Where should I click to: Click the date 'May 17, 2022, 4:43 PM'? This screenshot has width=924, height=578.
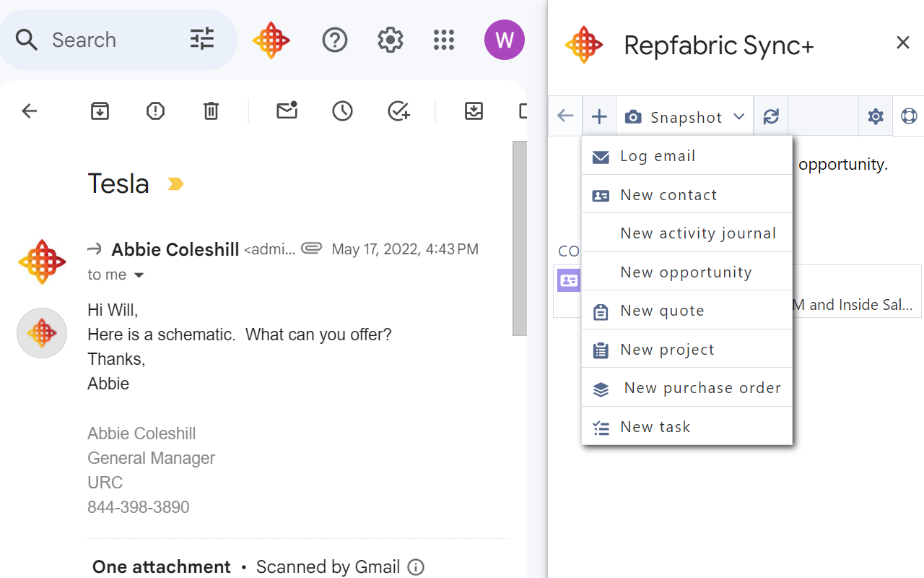(x=405, y=249)
